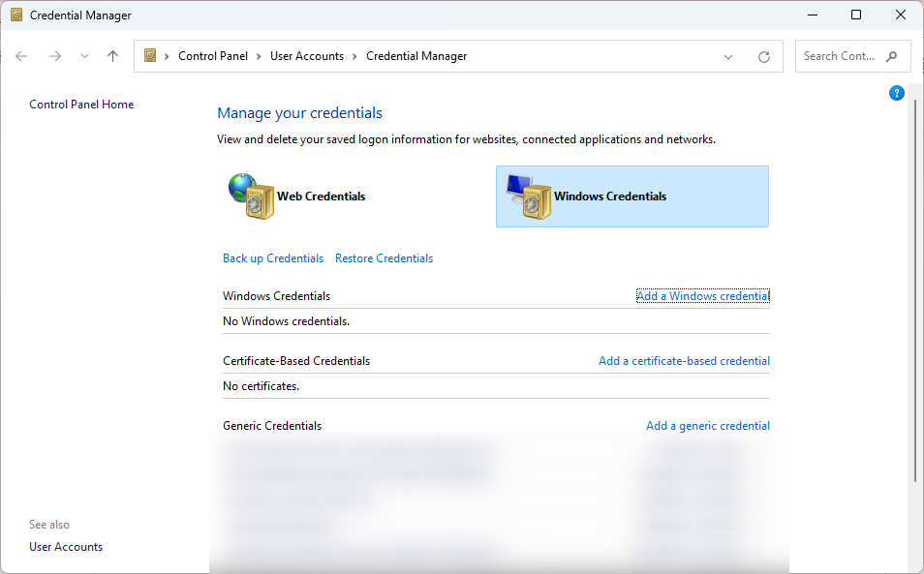Open Restore Credentials
Screen dimensions: 924x574
click(384, 258)
